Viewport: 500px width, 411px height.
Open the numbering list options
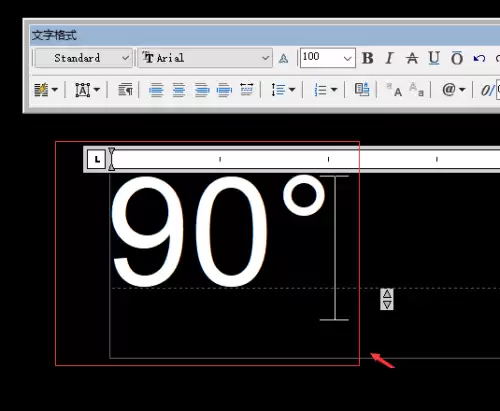pos(326,90)
